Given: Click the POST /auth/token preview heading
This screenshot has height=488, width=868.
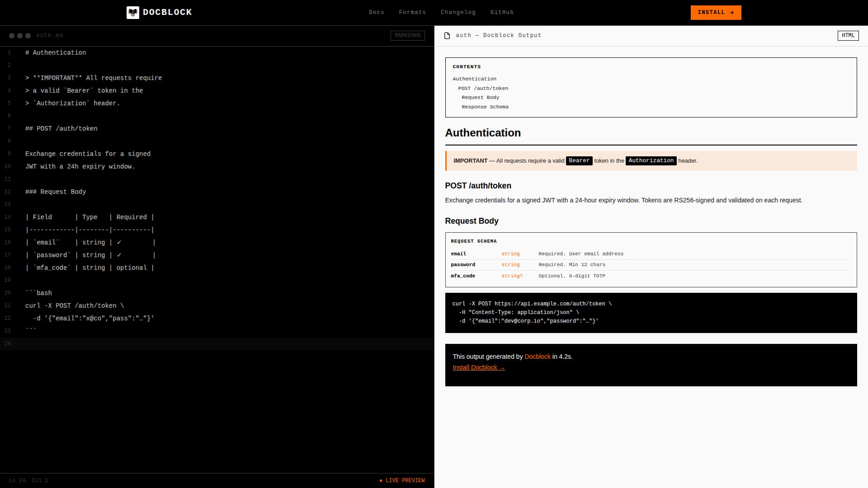Looking at the screenshot, I should 478,186.
